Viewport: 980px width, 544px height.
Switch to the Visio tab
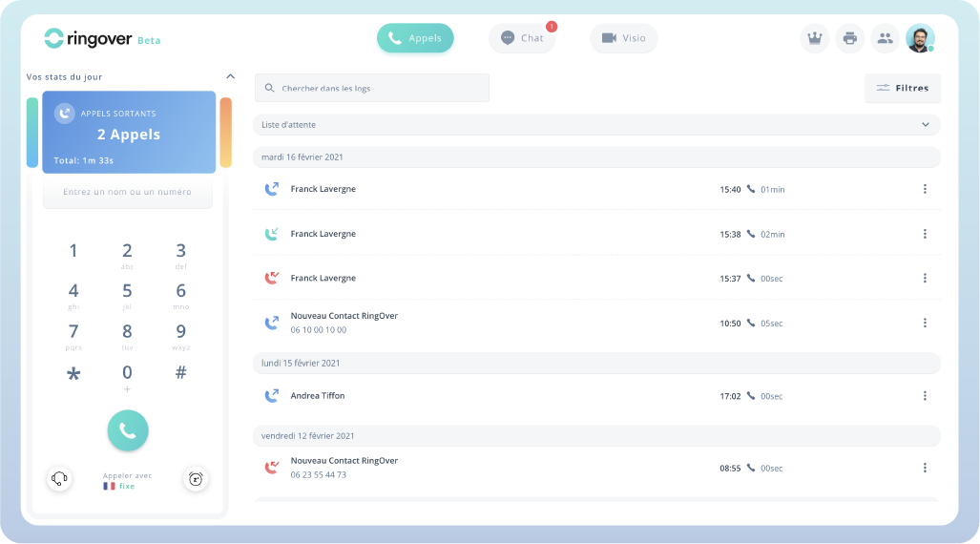coord(623,38)
